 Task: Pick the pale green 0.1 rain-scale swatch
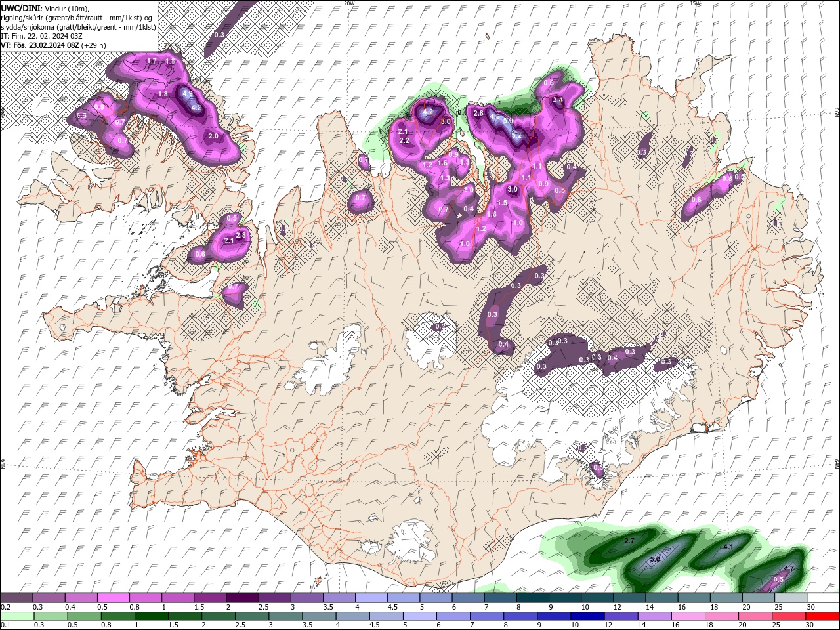point(17,616)
